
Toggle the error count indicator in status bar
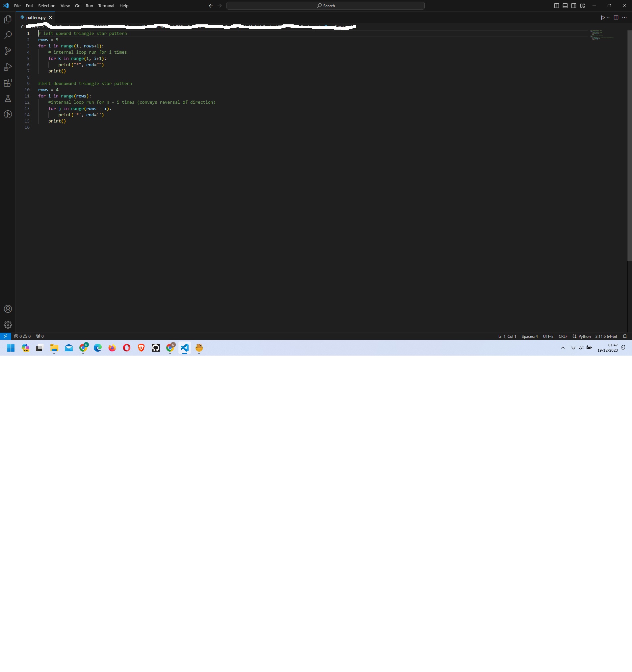23,336
